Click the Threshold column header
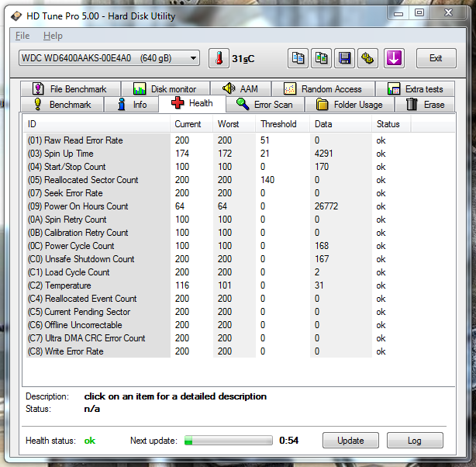Viewport: 476px width, 467px height. coord(282,124)
